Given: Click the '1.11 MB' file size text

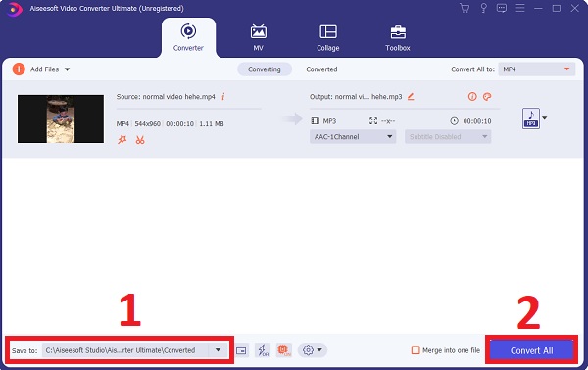Looking at the screenshot, I should pyautogui.click(x=212, y=124).
